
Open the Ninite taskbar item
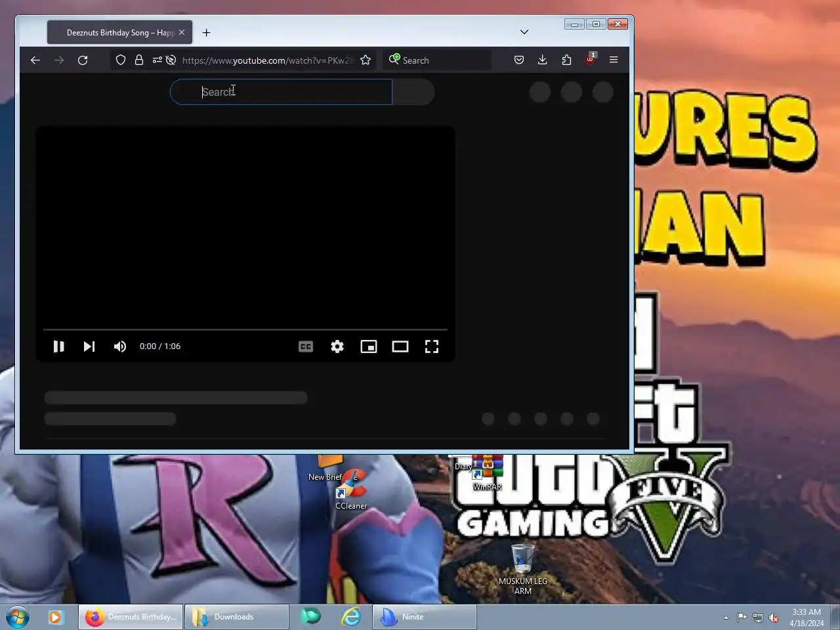[x=425, y=617]
